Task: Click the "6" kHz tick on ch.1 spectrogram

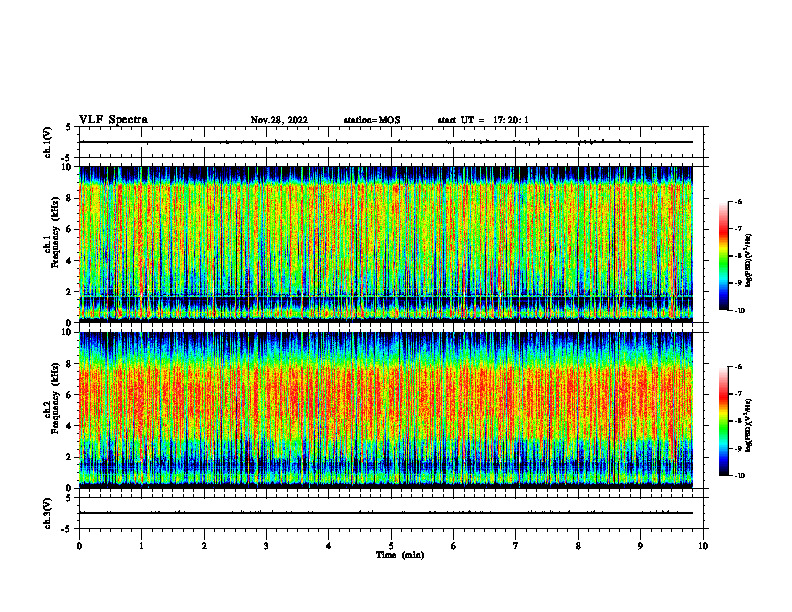Action: tap(70, 229)
